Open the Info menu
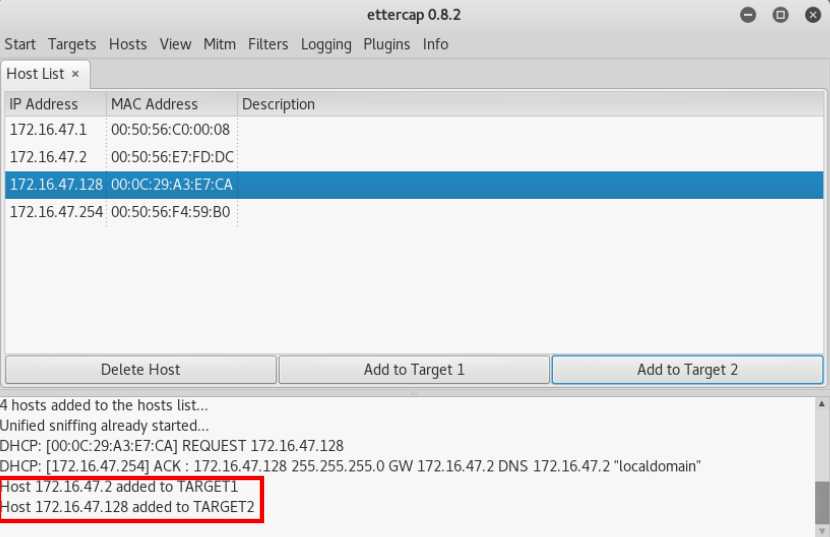Image resolution: width=830 pixels, height=537 pixels. pos(435,44)
